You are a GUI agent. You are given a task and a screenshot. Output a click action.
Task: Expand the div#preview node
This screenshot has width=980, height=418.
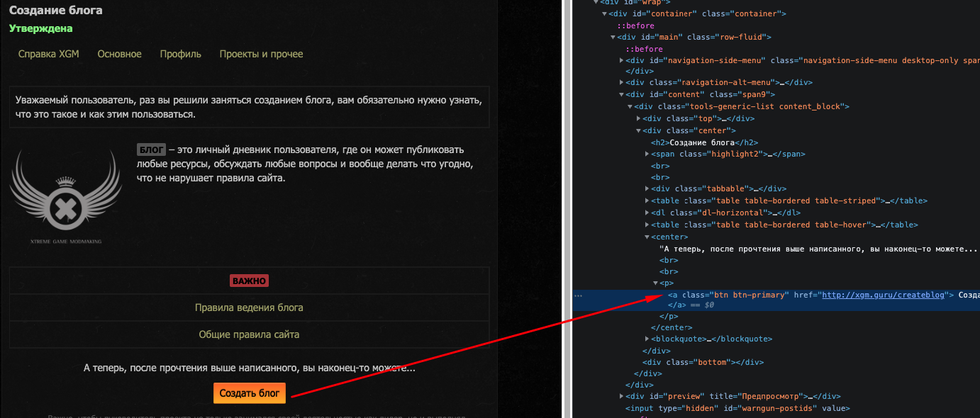pyautogui.click(x=621, y=396)
